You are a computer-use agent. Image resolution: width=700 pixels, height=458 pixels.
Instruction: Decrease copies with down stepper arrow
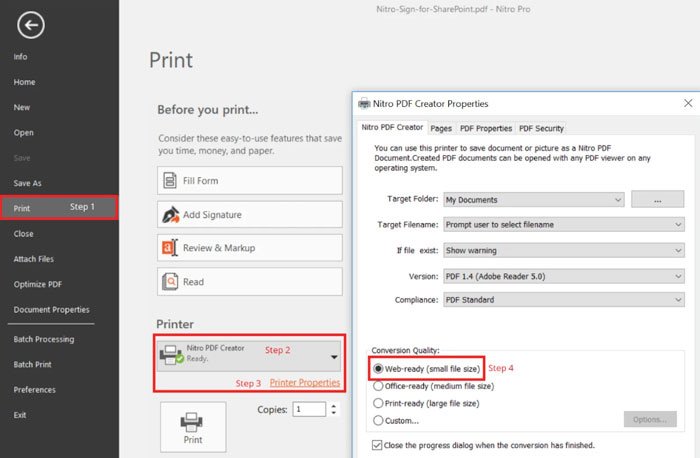click(333, 413)
